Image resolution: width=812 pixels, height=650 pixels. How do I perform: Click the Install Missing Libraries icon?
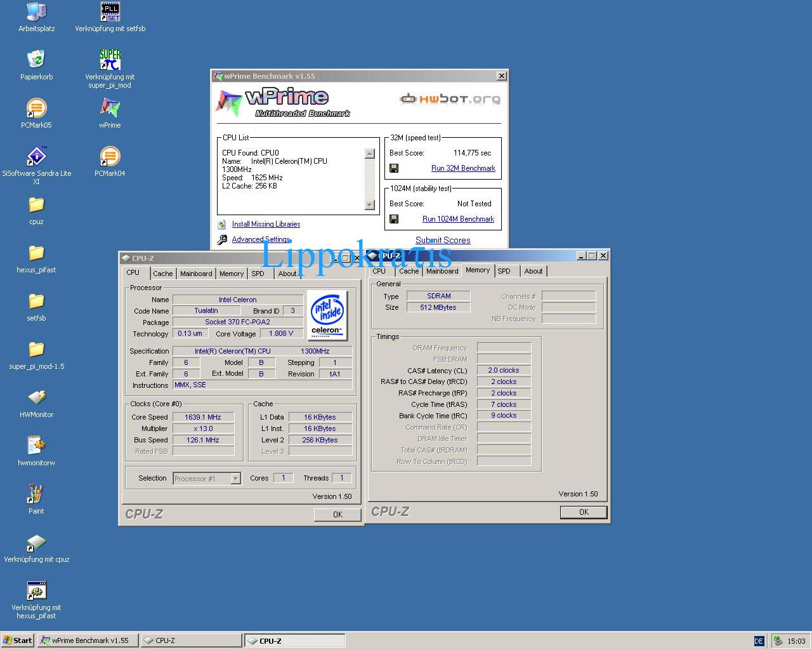(221, 224)
